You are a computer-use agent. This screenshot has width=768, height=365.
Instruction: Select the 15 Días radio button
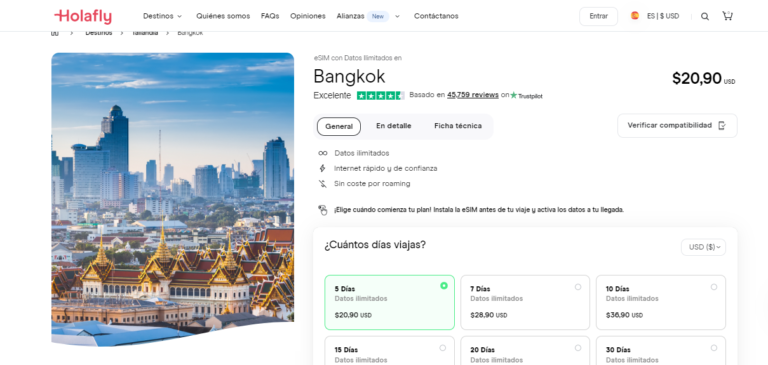pos(443,348)
